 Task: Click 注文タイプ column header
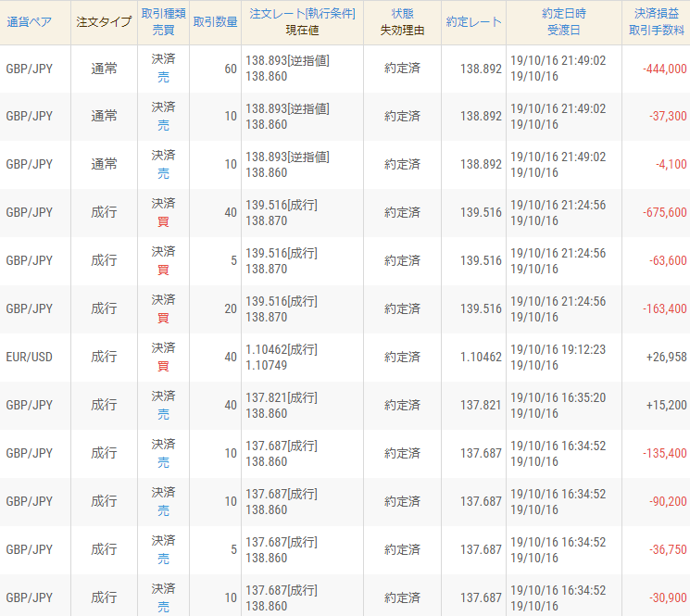click(104, 22)
